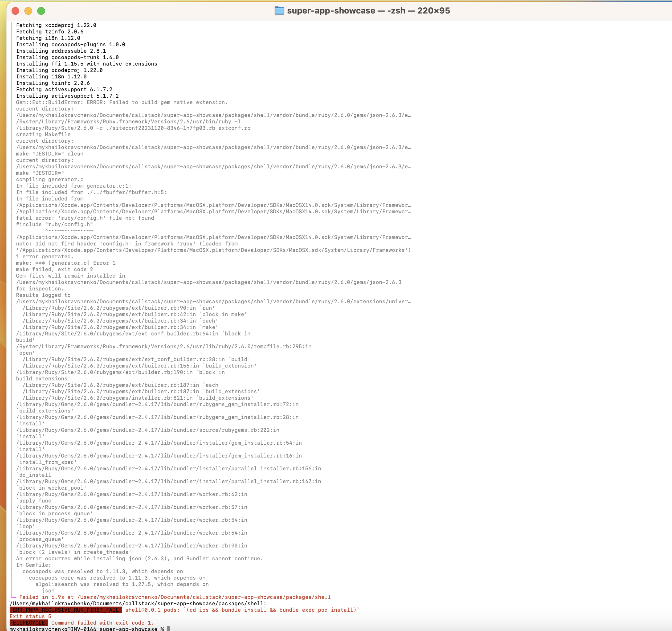Select the cocoapods resolved to 1.11.3 line

pos(103,571)
